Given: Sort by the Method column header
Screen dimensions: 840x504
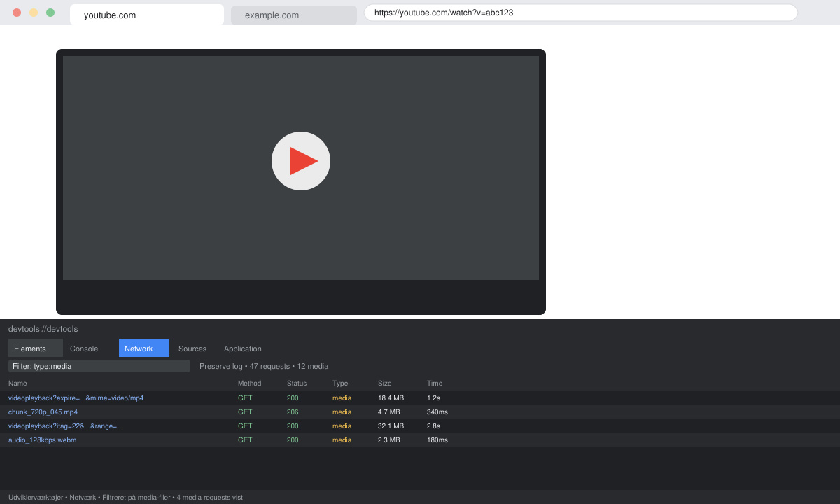Looking at the screenshot, I should 249,384.
